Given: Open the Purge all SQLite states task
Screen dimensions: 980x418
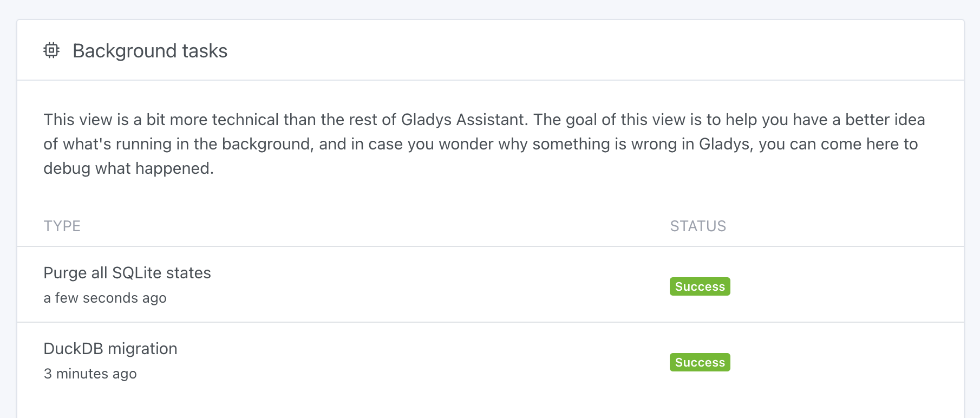Looking at the screenshot, I should [127, 273].
